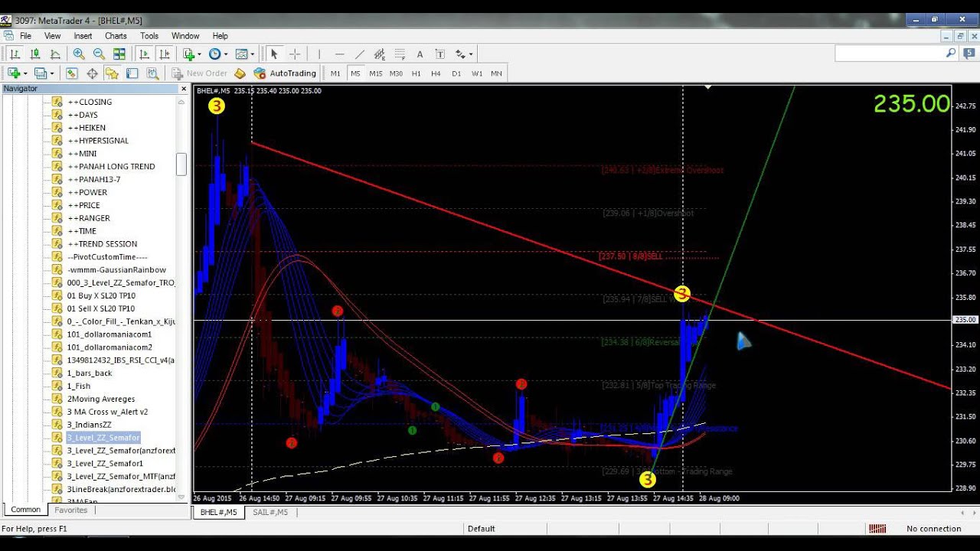Image resolution: width=980 pixels, height=551 pixels.
Task: Click the Navigator vertical scrollbar thumb
Action: [x=181, y=165]
